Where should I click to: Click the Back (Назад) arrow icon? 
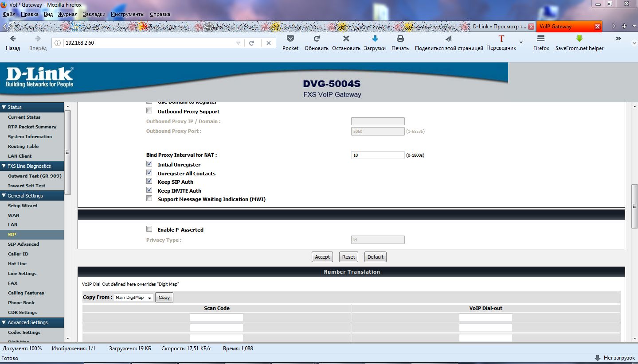click(13, 39)
